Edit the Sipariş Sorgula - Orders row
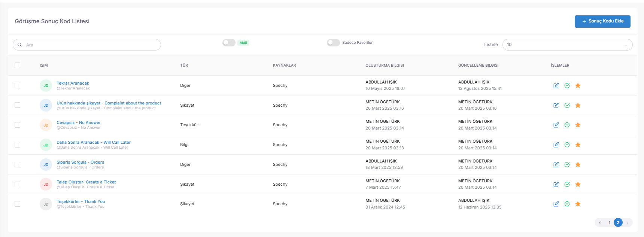The image size is (644, 237). [x=556, y=165]
